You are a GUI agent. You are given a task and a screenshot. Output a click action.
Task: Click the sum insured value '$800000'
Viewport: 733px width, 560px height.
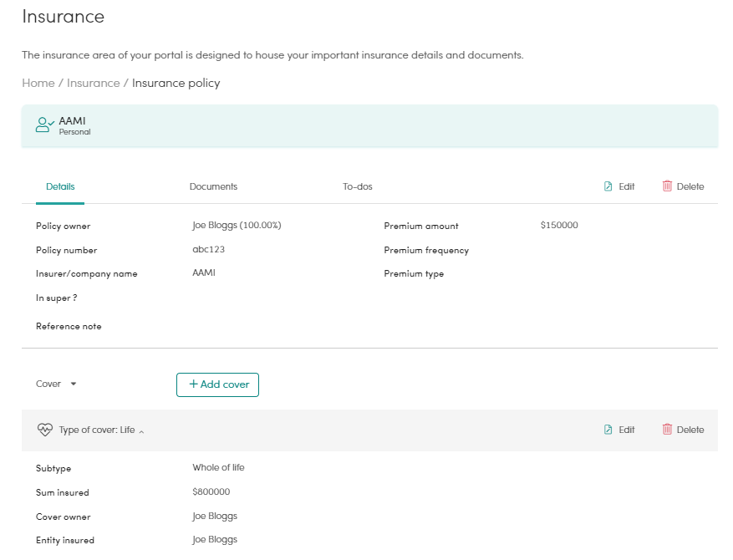(211, 491)
